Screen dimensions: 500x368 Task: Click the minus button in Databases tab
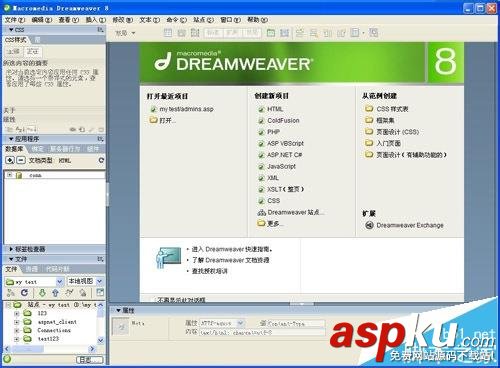pyautogui.click(x=21, y=160)
